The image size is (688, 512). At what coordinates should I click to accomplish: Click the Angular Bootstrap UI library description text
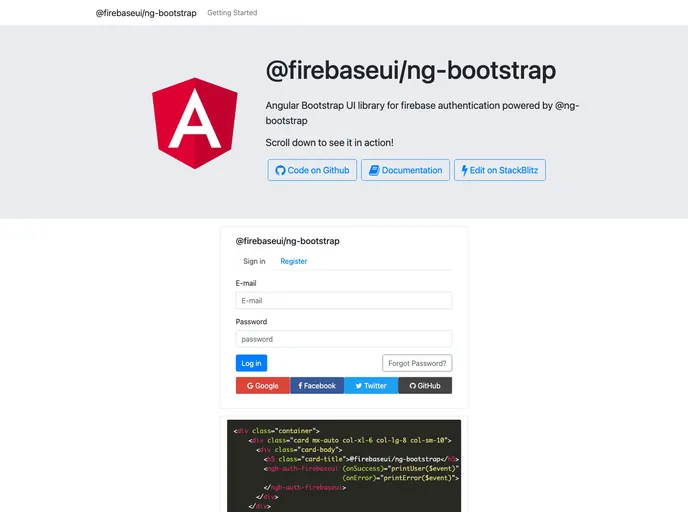422,113
